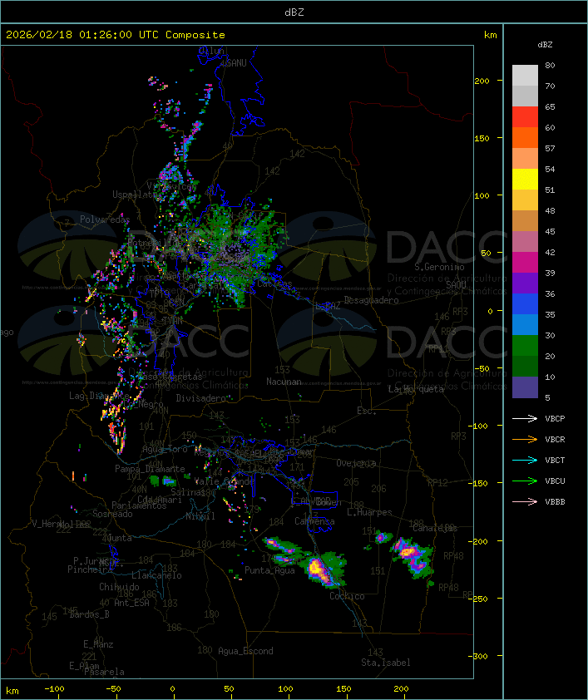Click the -100 tick on the horizontal axis
Screen dimensions: 588x700
54,689
